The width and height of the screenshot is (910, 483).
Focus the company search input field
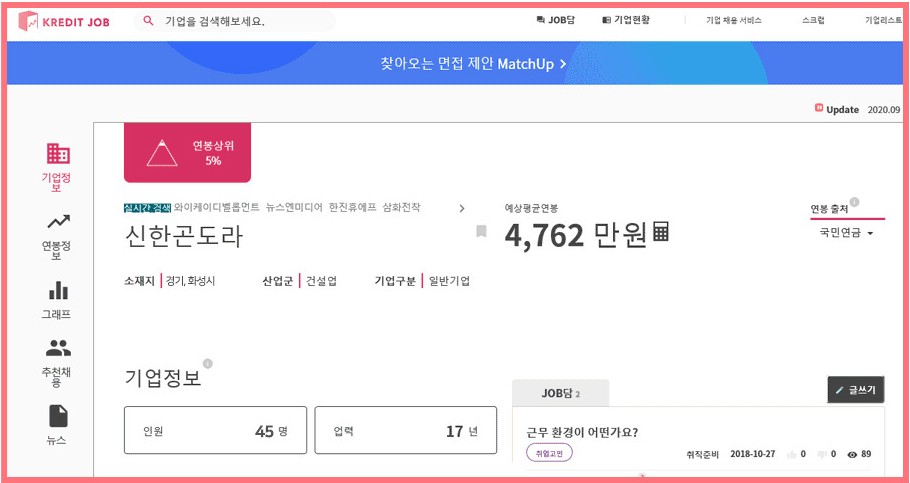pos(240,21)
